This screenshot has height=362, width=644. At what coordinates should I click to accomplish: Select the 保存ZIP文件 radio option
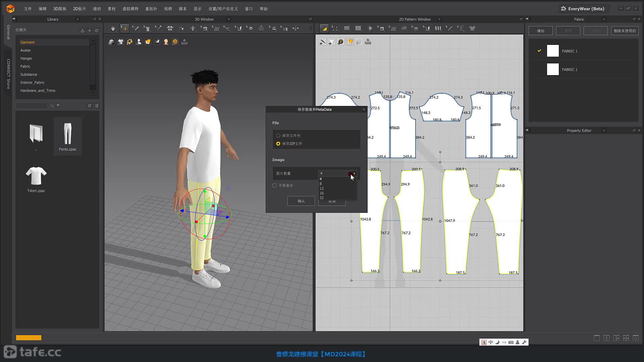pos(278,144)
